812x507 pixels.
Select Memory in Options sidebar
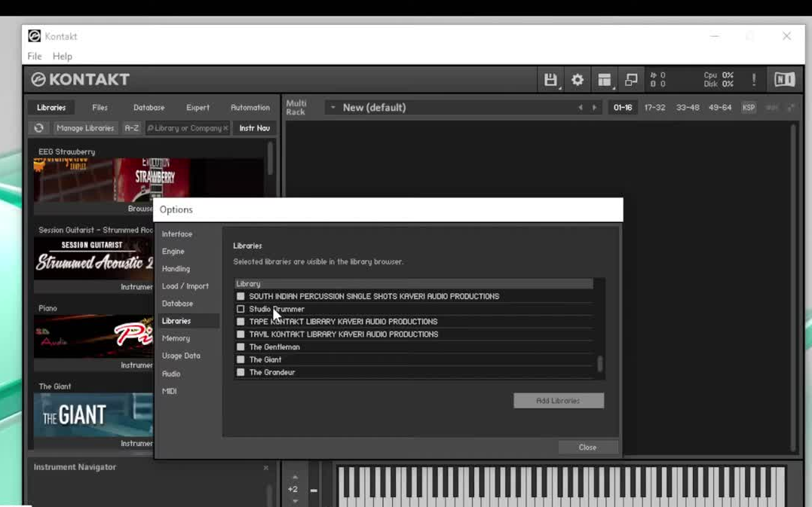pos(176,338)
